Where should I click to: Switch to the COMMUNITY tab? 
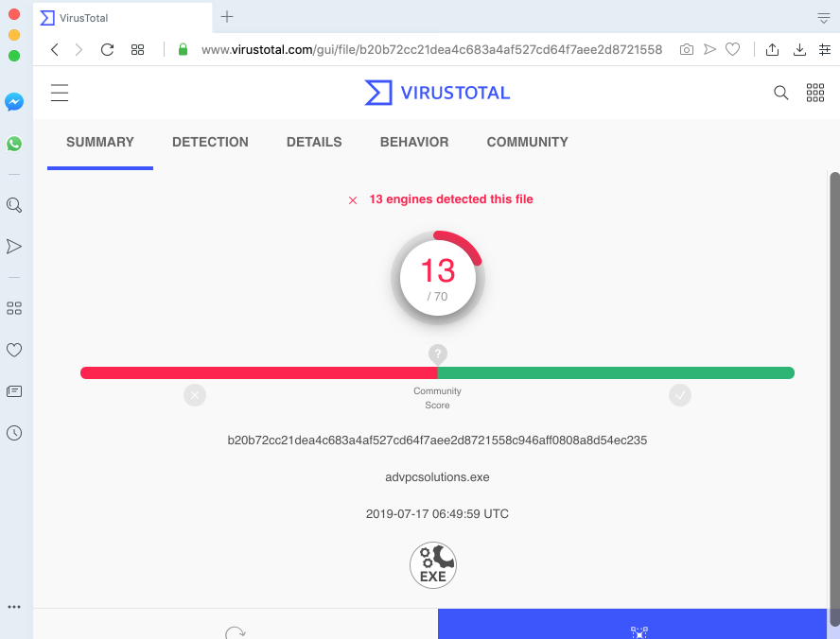527,142
